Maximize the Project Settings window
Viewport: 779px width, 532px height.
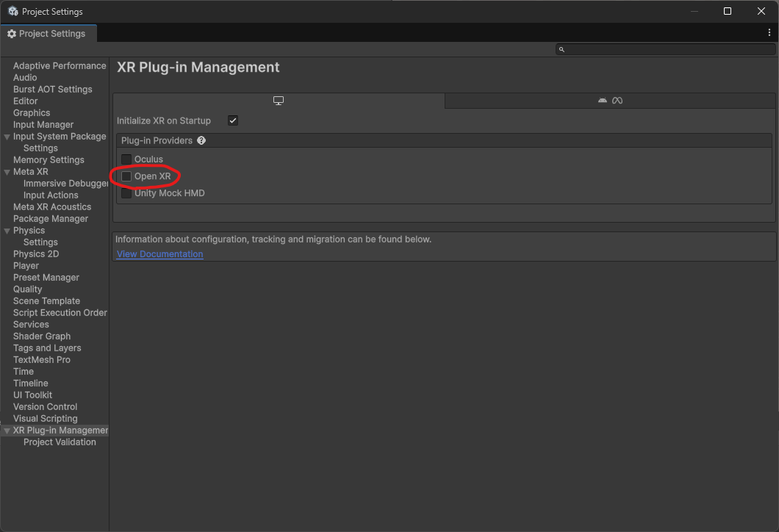(x=728, y=11)
